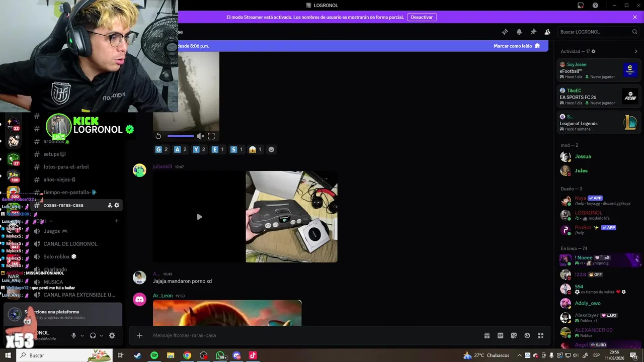Open the GIF picker icon
This screenshot has width=644, height=362.
click(501, 335)
